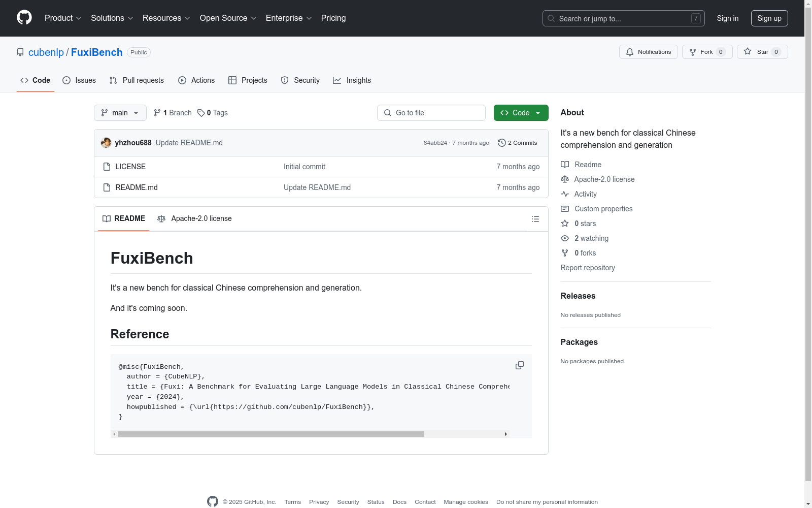Click the Sign up button

[x=769, y=18]
